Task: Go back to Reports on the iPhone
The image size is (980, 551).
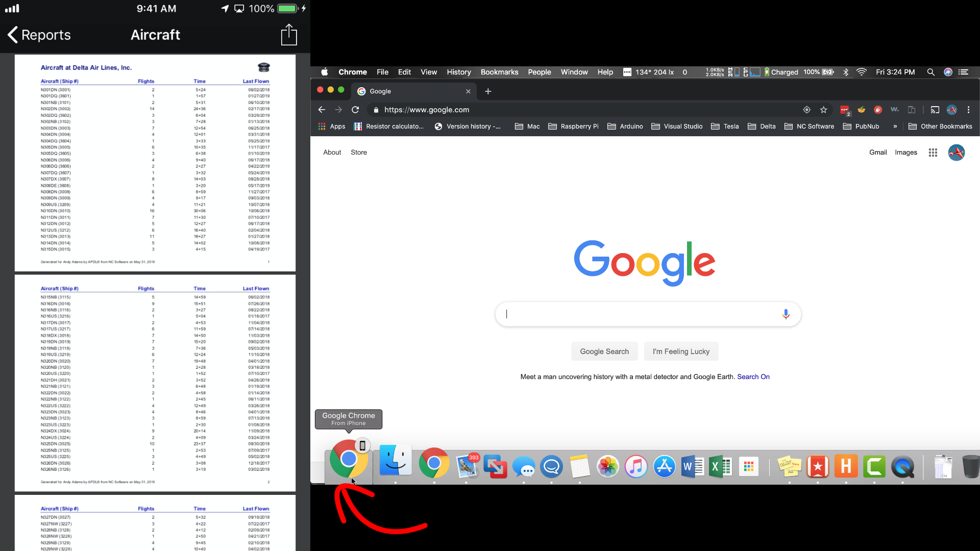Action: 39,35
